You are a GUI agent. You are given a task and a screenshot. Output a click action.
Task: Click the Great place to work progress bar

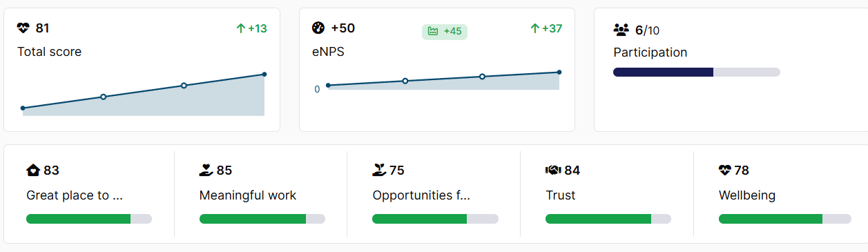click(89, 219)
